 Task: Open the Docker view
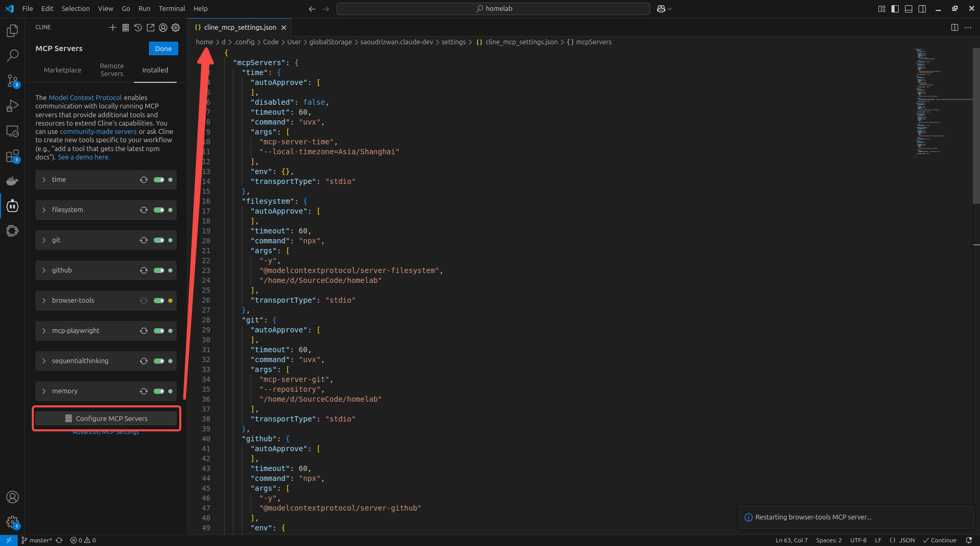(x=13, y=181)
